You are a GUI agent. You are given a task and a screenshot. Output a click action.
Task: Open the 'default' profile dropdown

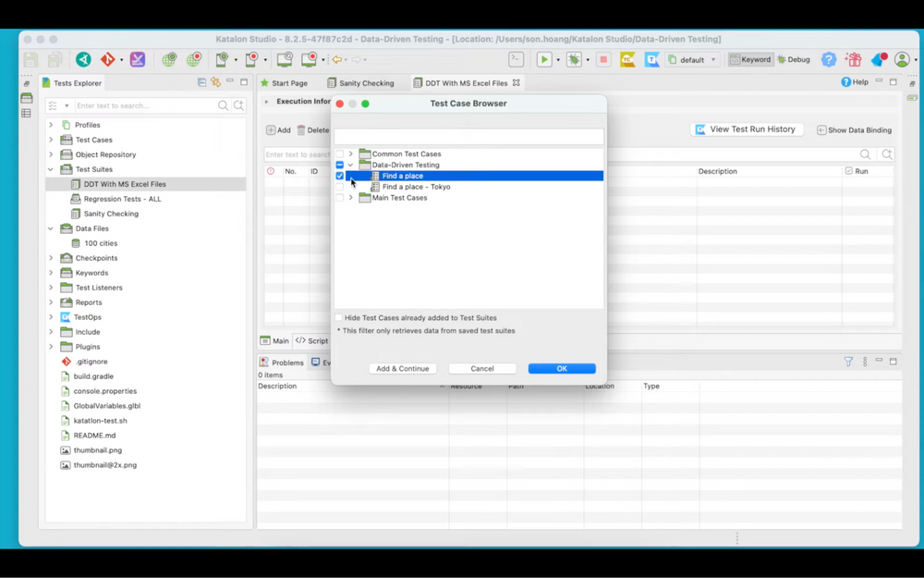pyautogui.click(x=692, y=58)
